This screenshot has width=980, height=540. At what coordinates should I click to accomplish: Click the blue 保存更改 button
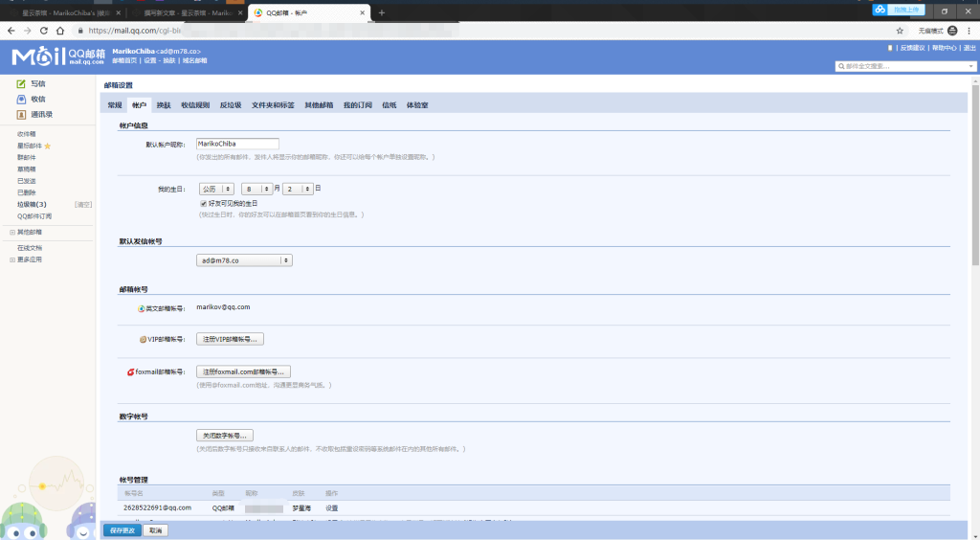point(122,530)
